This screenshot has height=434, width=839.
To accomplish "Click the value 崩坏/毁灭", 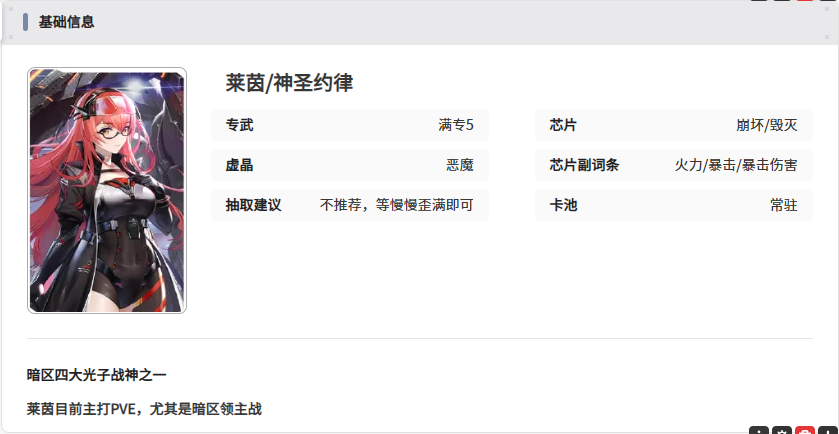I will [x=767, y=125].
